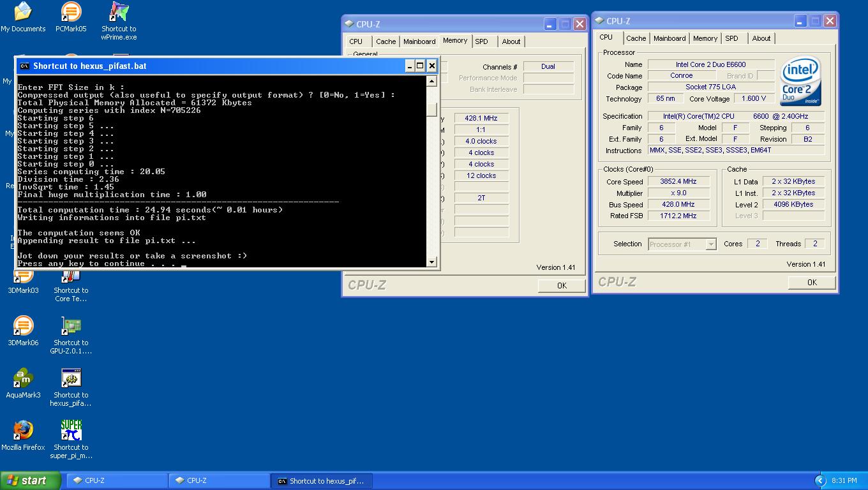868x490 pixels.
Task: Minimize the Shortcut to hexus_pifast.bat window
Action: (409, 66)
